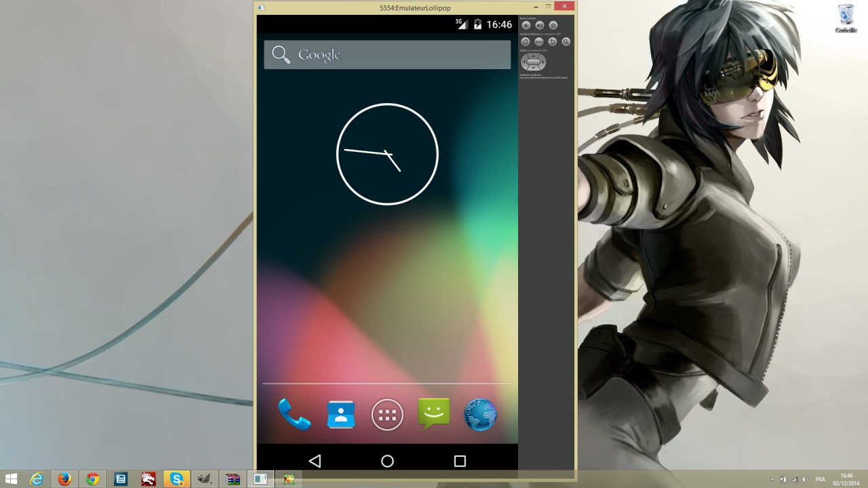Open the People contacts app
This screenshot has width=868, height=488.
[340, 414]
